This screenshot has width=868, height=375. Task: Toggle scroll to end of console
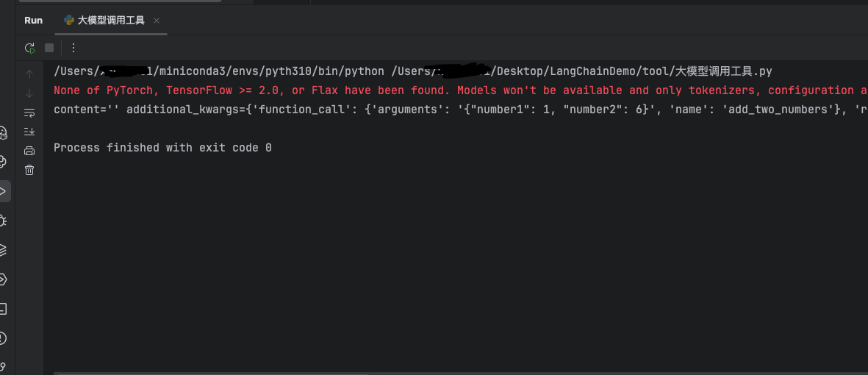29,132
